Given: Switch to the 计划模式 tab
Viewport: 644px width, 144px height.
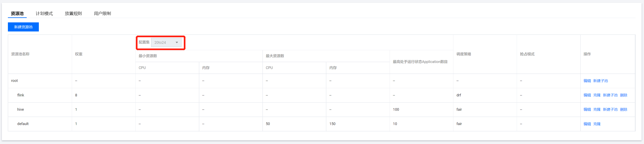Looking at the screenshot, I should click(x=44, y=14).
